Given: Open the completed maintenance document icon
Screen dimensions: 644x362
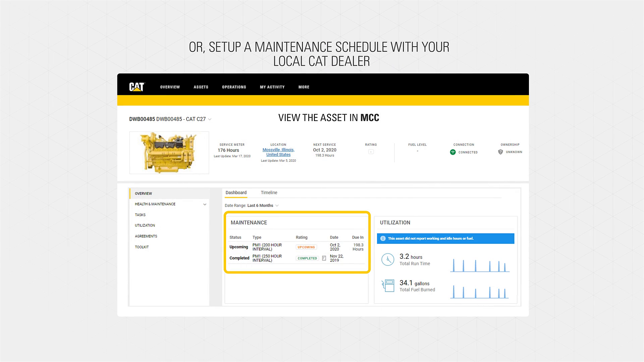Looking at the screenshot, I should click(x=324, y=258).
